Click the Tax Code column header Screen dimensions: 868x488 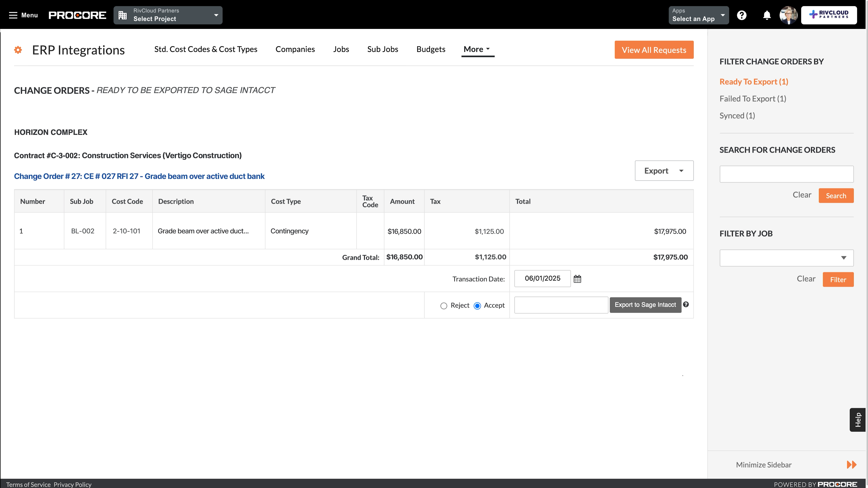click(370, 201)
